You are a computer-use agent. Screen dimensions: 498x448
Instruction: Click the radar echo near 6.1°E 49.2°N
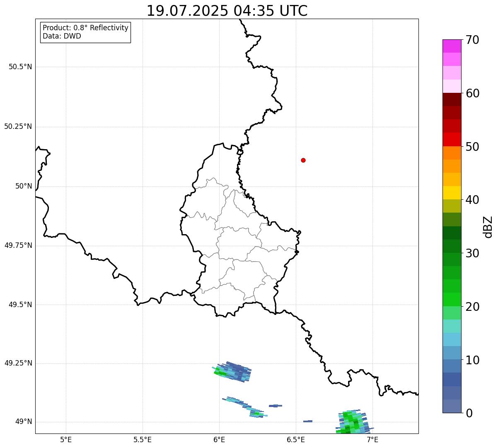pyautogui.click(x=232, y=372)
